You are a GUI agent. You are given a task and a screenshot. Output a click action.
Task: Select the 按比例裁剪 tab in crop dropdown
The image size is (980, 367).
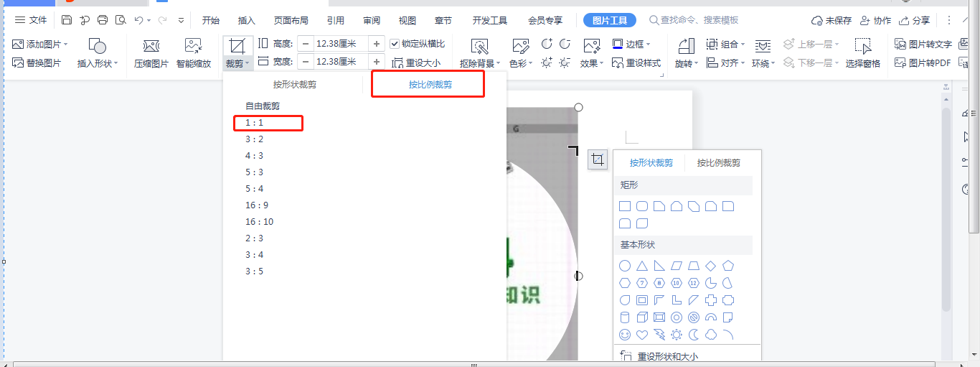430,84
